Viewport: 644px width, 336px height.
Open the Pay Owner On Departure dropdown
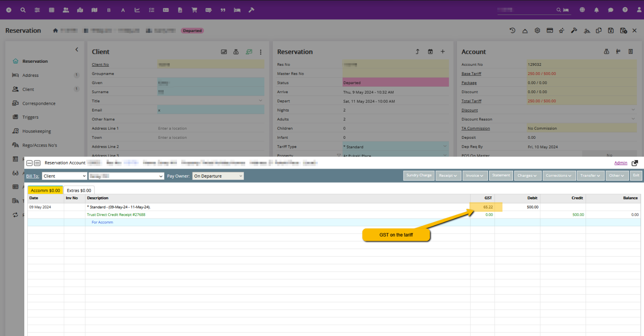[218, 176]
